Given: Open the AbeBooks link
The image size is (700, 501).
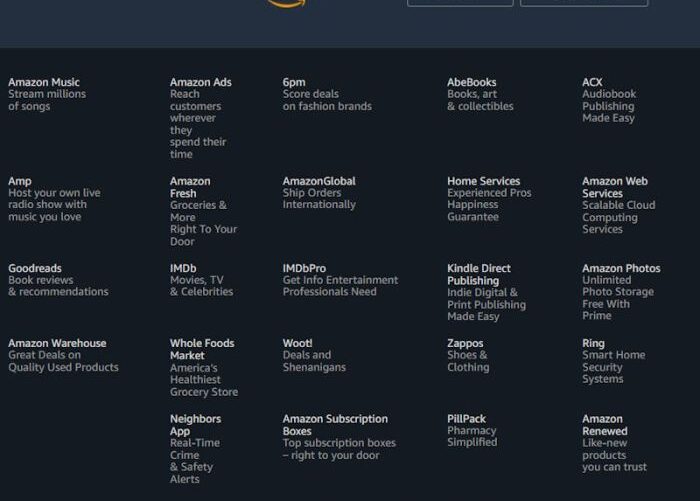Looking at the screenshot, I should [480, 94].
